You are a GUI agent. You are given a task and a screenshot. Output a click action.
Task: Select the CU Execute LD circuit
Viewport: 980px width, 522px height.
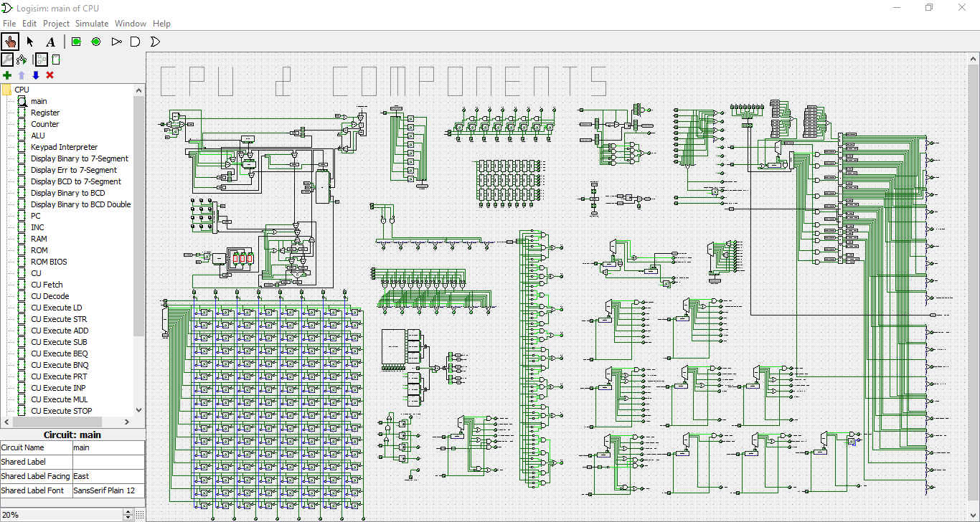57,308
